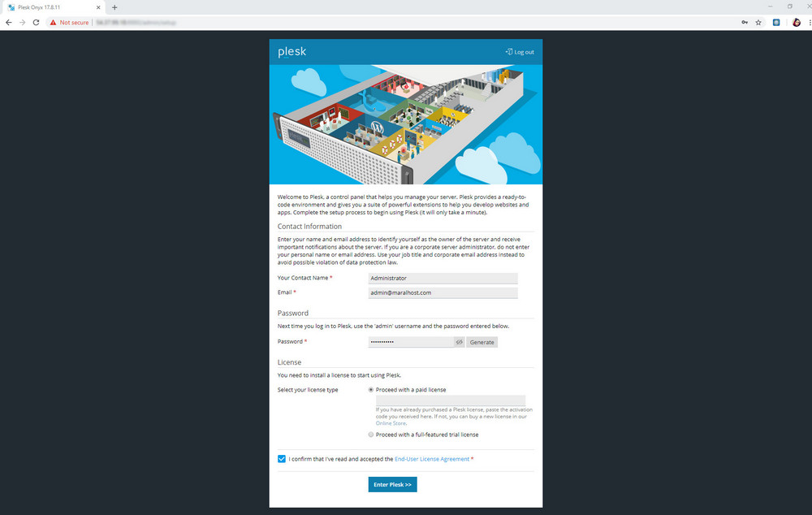The width and height of the screenshot is (812, 515).
Task: Select Proceed with a full-featured trial license
Action: pos(371,435)
